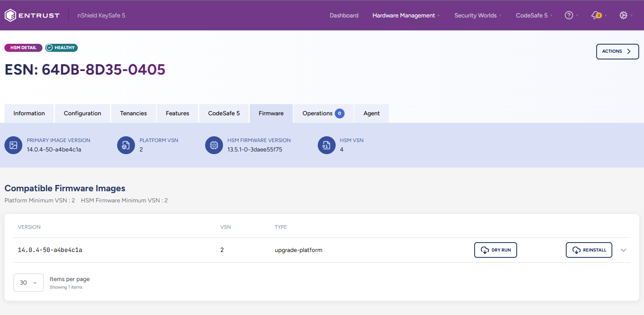Click the Reinstall button
Screen dimensions: 644x315
pos(589,250)
